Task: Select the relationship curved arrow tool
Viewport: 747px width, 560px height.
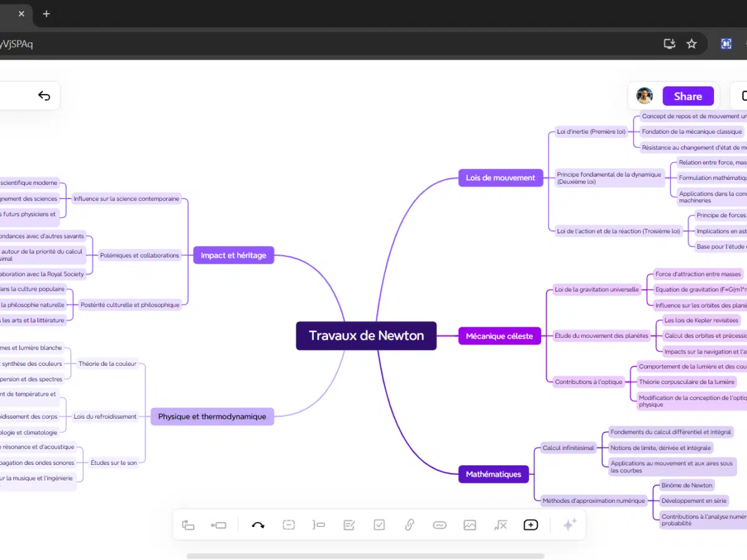Action: [258, 525]
